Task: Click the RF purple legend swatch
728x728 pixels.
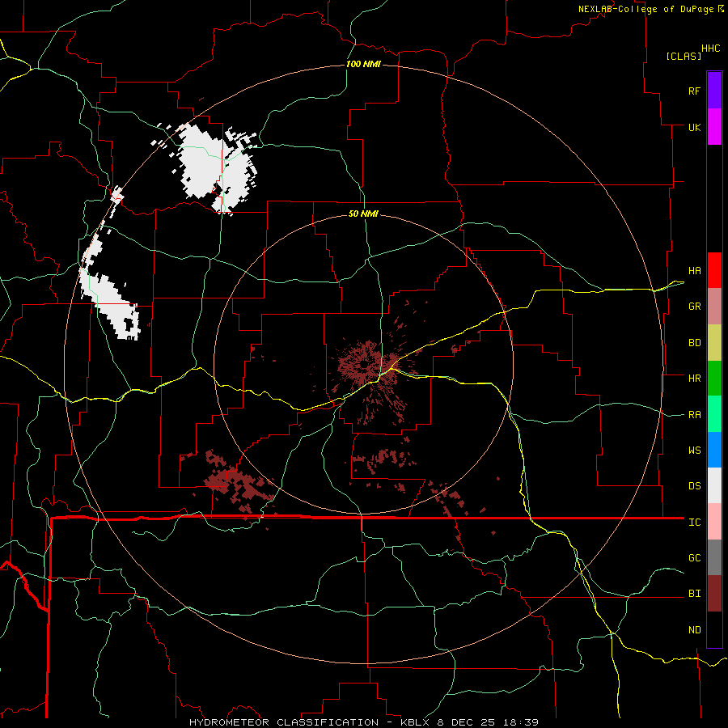Action: click(714, 91)
